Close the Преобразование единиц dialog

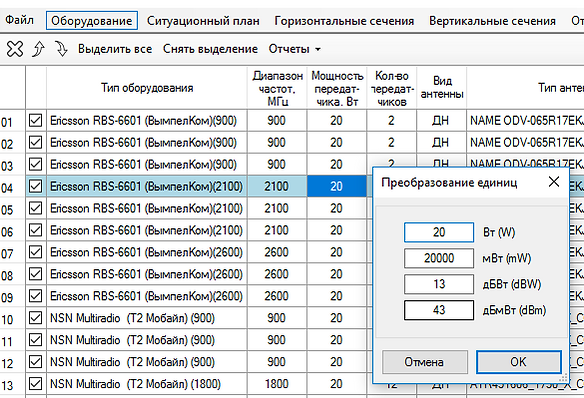(x=554, y=182)
